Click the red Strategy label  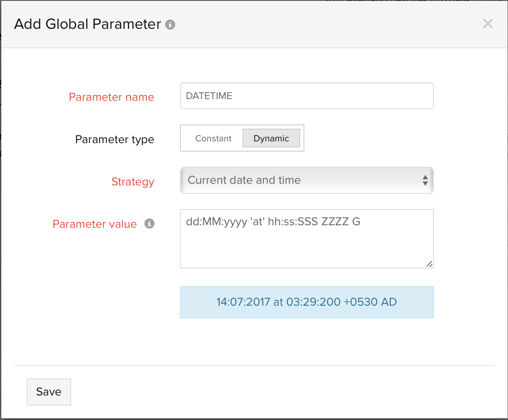[133, 182]
